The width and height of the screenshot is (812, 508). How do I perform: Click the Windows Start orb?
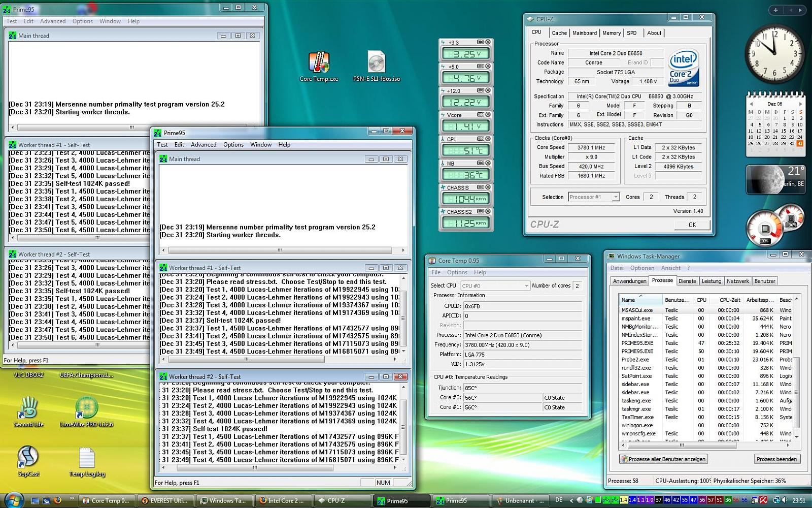coord(14,500)
